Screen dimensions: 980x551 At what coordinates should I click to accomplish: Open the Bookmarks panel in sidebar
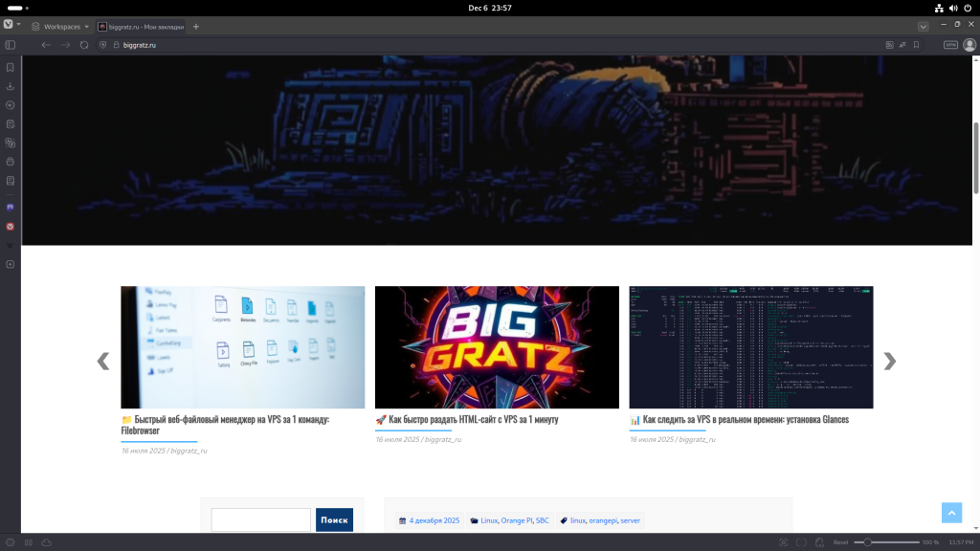[11, 68]
